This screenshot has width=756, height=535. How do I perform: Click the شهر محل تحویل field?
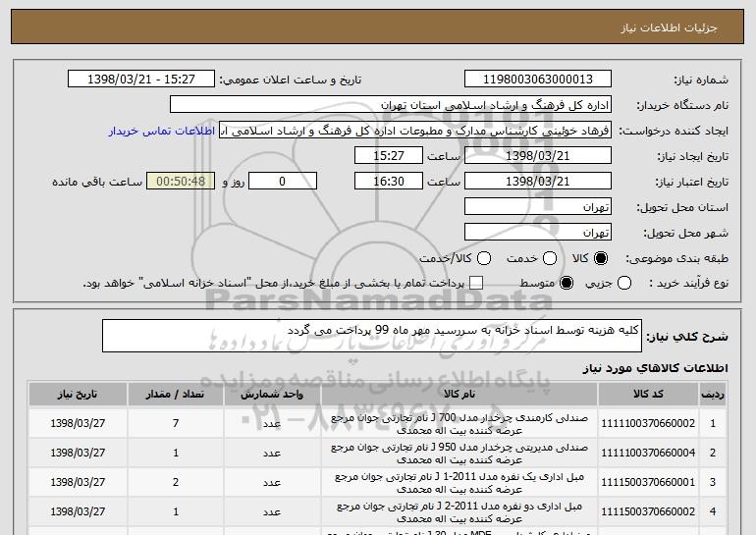click(538, 233)
